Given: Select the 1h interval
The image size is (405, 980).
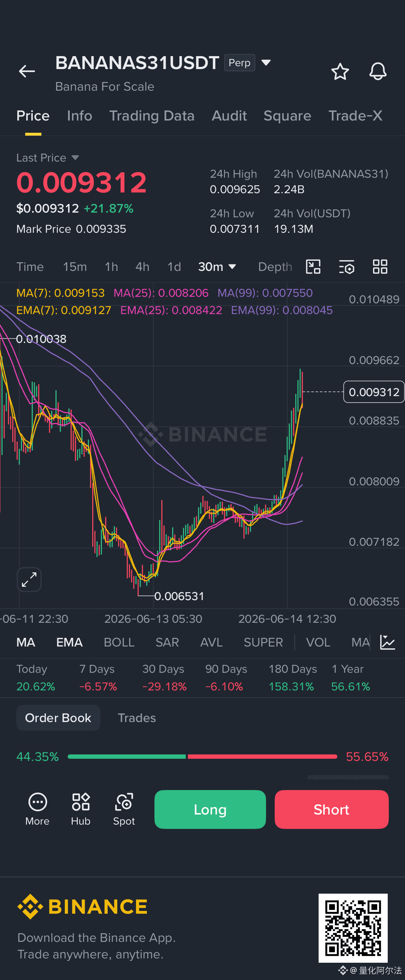Looking at the screenshot, I should pos(112,267).
